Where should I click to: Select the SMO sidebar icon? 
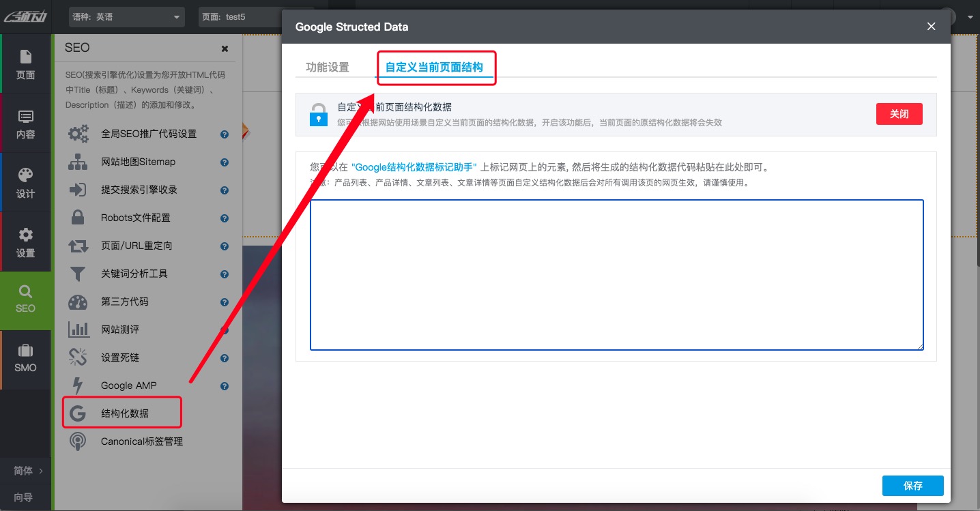click(x=25, y=360)
